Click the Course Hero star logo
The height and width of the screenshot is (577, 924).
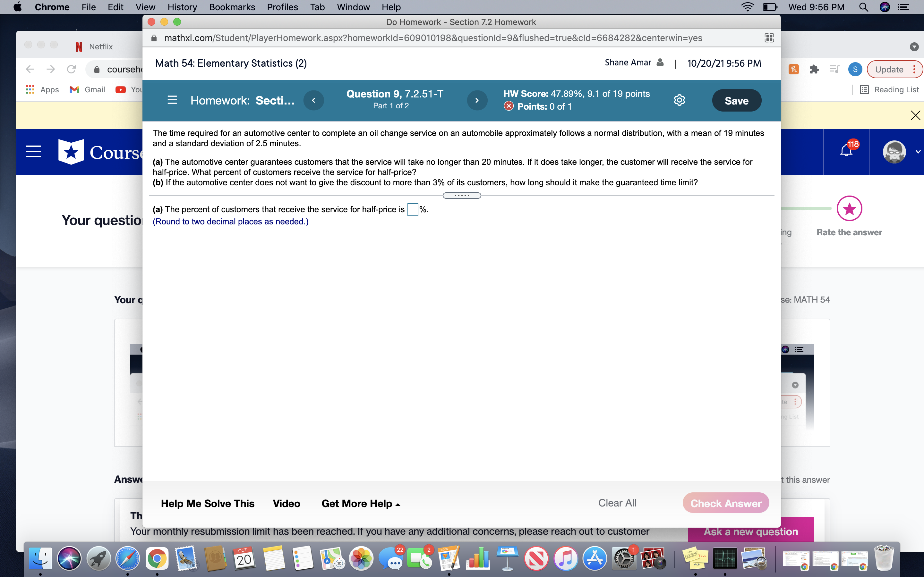tap(71, 152)
